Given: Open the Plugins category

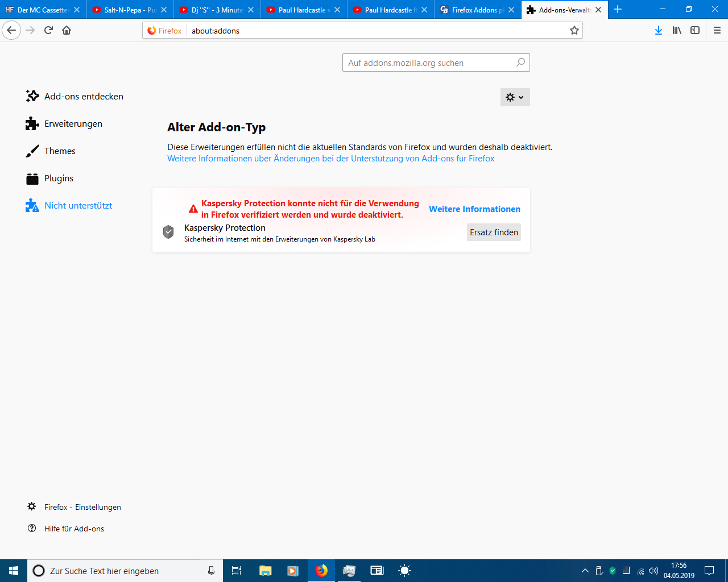Looking at the screenshot, I should (x=49, y=178).
